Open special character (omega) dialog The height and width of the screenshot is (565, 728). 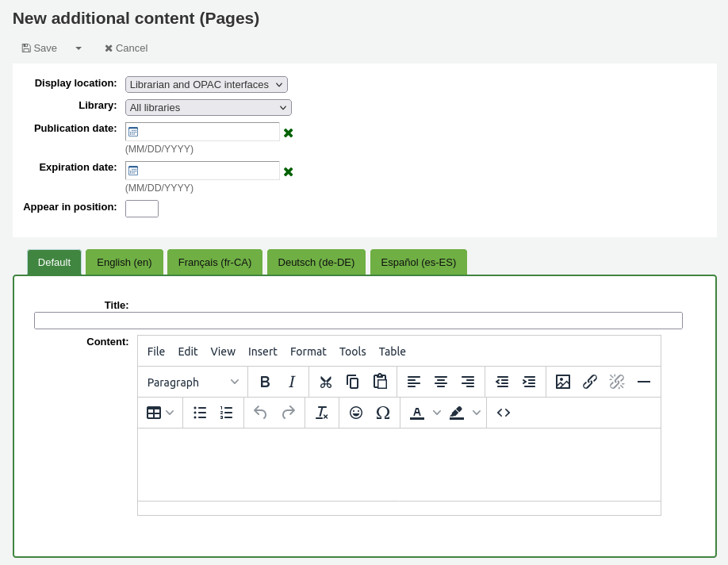pyautogui.click(x=383, y=413)
